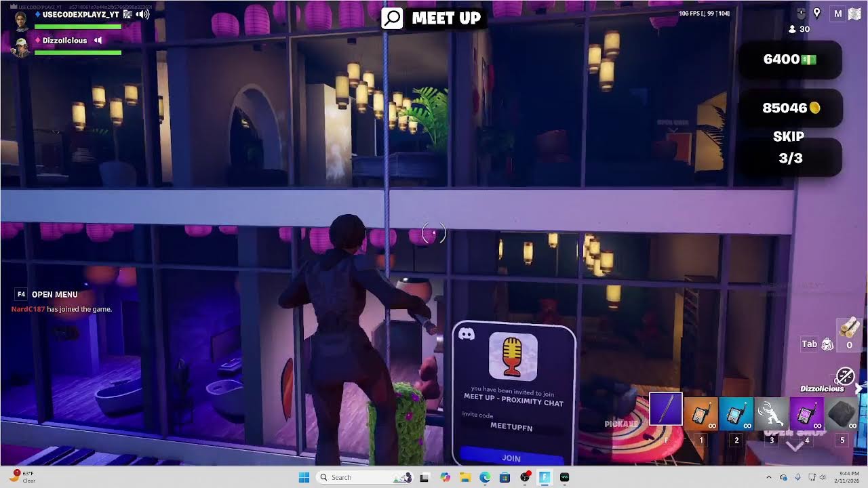Viewport: 868px width, 488px height.
Task: Click the 85046 gold balance panel
Action: (x=790, y=108)
